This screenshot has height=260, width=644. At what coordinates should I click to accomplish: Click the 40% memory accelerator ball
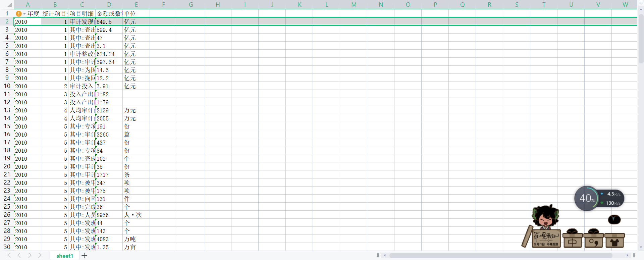(x=586, y=198)
